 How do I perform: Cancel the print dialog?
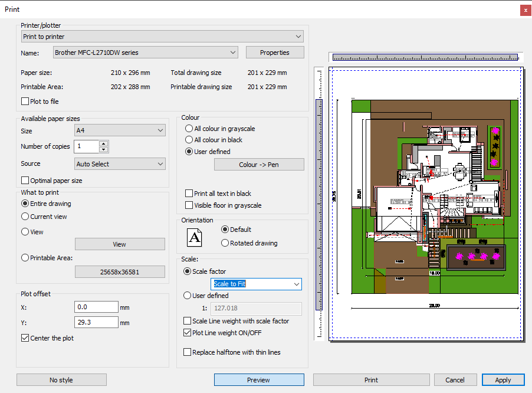[x=455, y=380]
